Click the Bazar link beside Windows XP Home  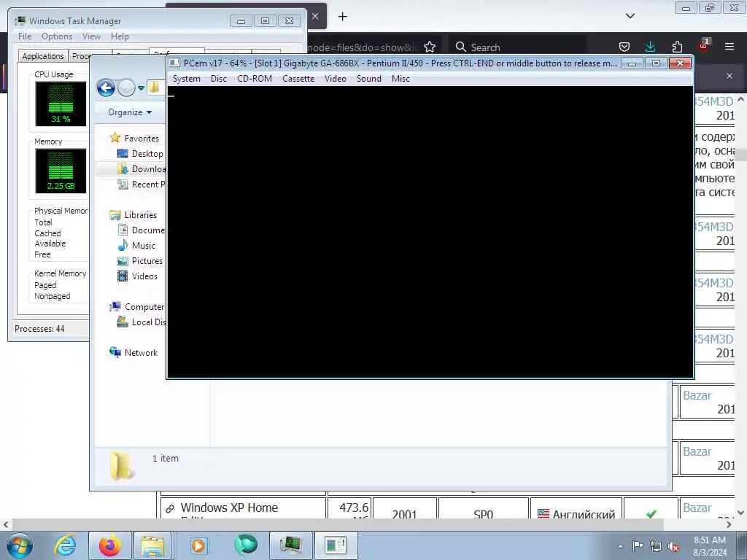click(x=697, y=508)
